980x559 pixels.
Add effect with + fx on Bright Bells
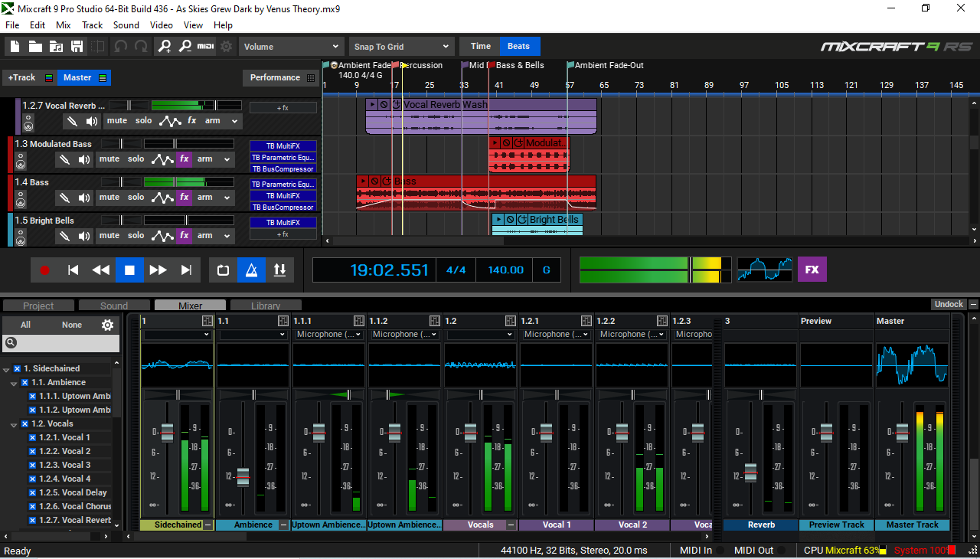coord(283,234)
